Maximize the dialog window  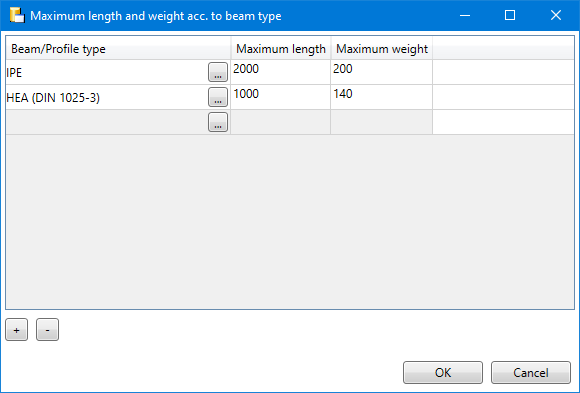(510, 15)
